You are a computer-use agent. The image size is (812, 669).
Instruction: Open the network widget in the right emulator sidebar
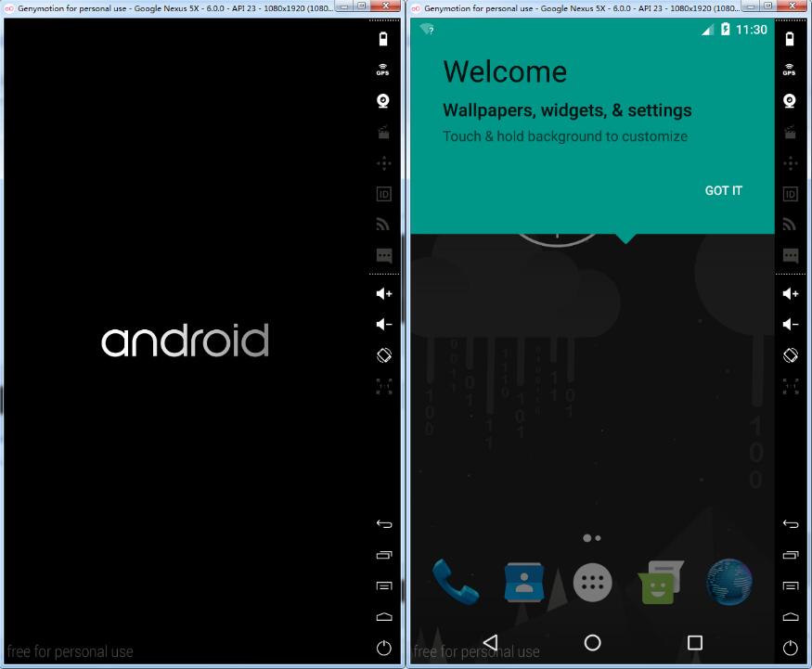[x=790, y=224]
